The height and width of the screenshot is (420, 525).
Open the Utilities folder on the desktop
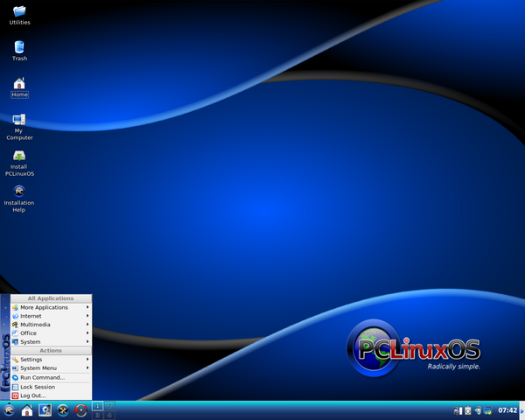click(x=19, y=16)
